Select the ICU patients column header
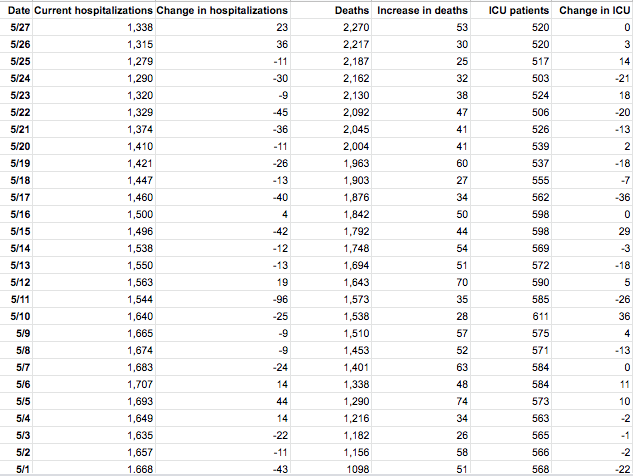This screenshot has width=633, height=476. pos(511,10)
